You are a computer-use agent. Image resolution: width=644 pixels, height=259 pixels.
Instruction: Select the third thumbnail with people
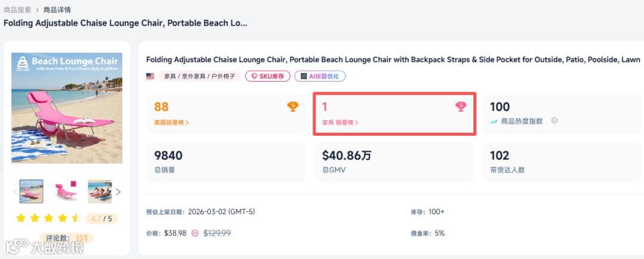tap(100, 192)
